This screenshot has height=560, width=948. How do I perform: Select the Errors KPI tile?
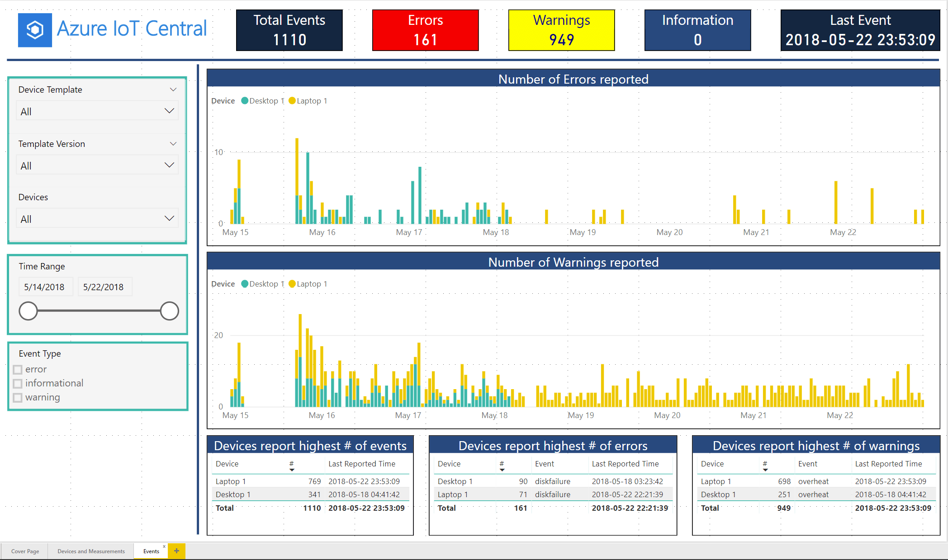tap(425, 30)
